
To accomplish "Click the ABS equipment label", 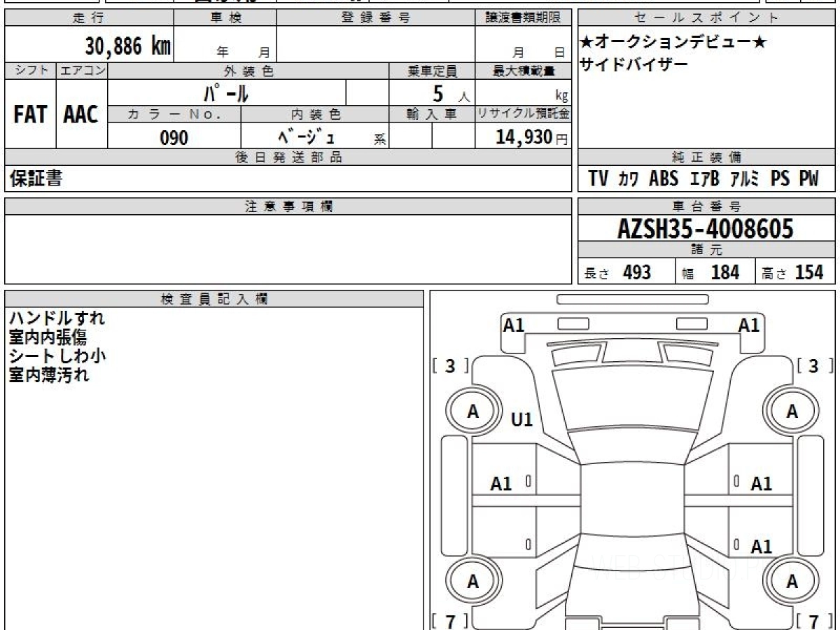I will pos(664,179).
